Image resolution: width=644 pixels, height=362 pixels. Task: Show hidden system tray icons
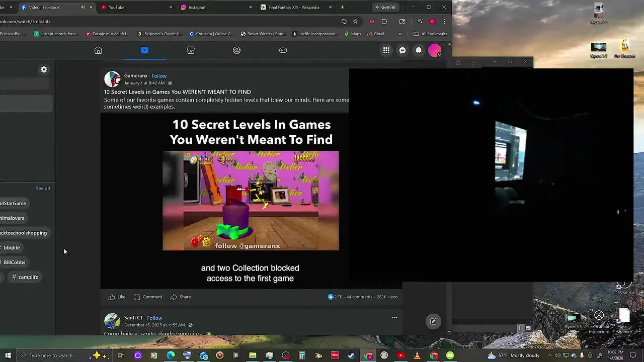coord(549,355)
